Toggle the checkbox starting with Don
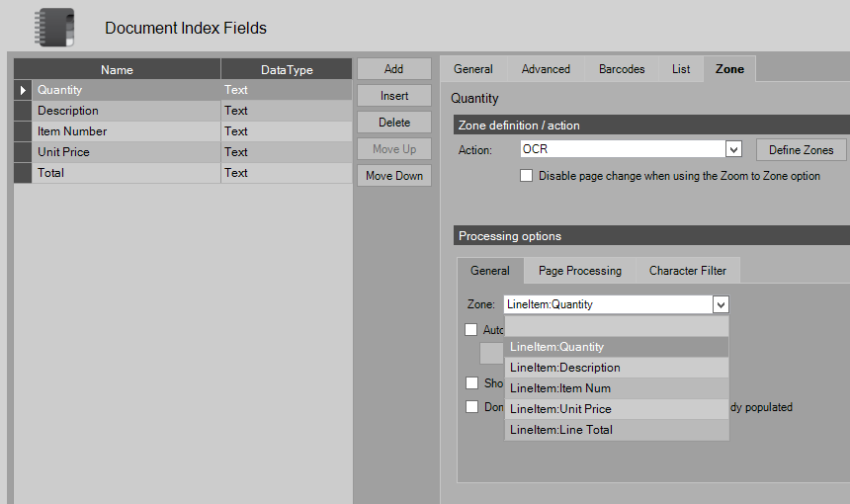This screenshot has height=504, width=850. [x=471, y=407]
